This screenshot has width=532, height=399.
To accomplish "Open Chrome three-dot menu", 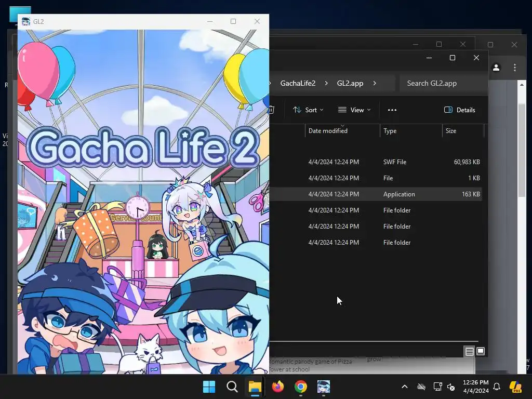I will pos(515,68).
